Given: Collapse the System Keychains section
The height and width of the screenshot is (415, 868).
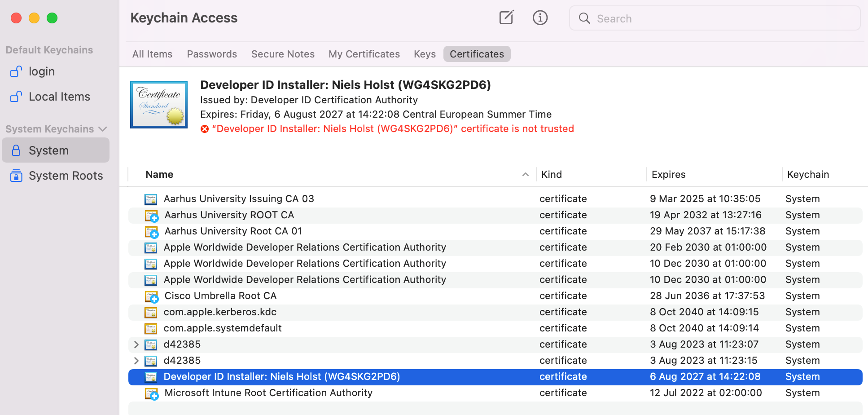Looking at the screenshot, I should [x=103, y=129].
